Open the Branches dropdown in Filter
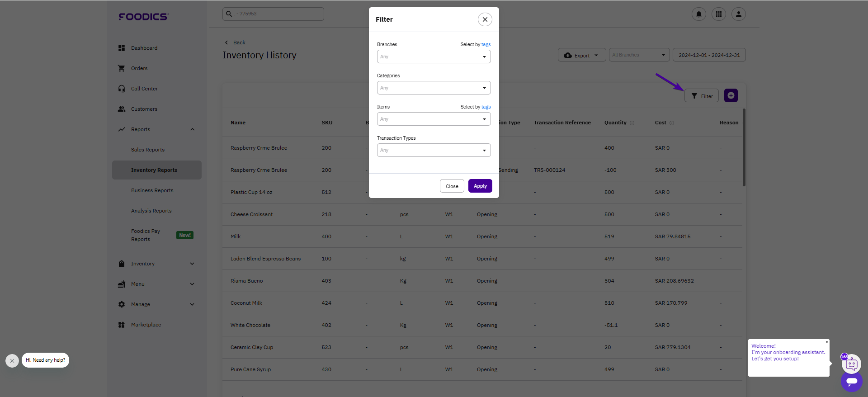This screenshot has height=397, width=868. (x=434, y=57)
